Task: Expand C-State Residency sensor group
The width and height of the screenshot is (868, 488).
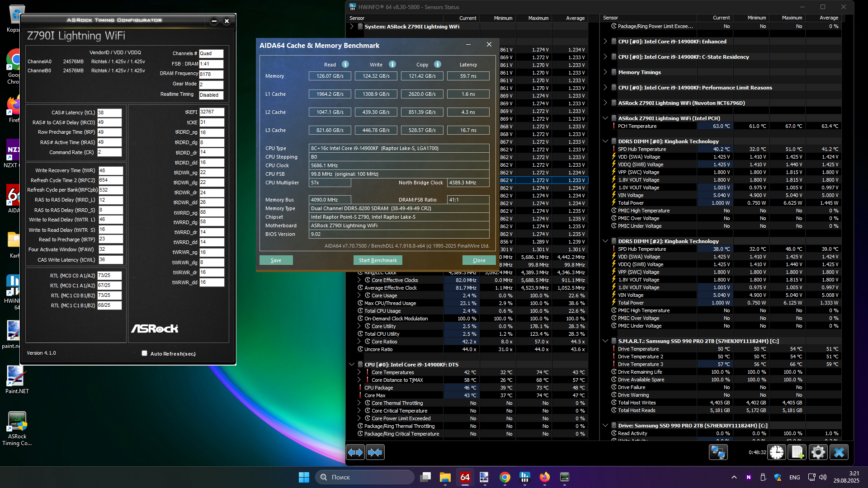Action: tap(605, 57)
